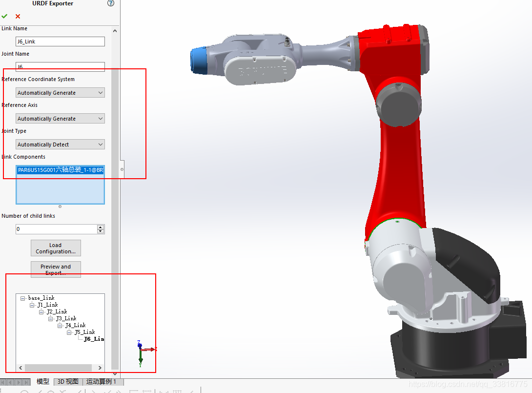The image size is (532, 393).
Task: Click the green checkmark to confirm URDF export settings
Action: click(4, 16)
